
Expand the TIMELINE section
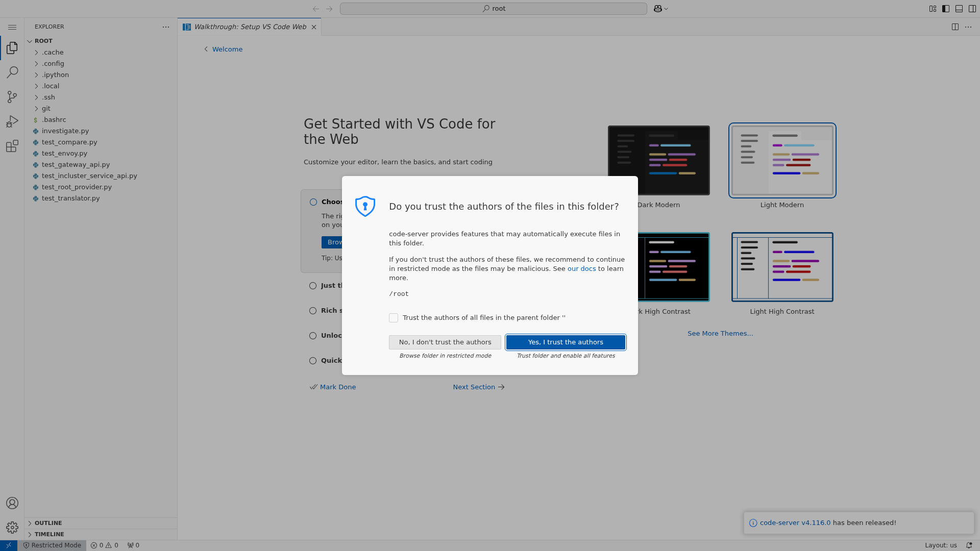click(50, 534)
